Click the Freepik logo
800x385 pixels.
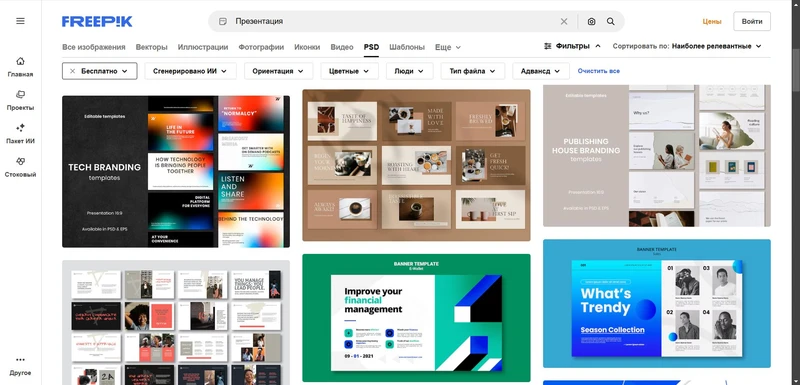pos(97,21)
